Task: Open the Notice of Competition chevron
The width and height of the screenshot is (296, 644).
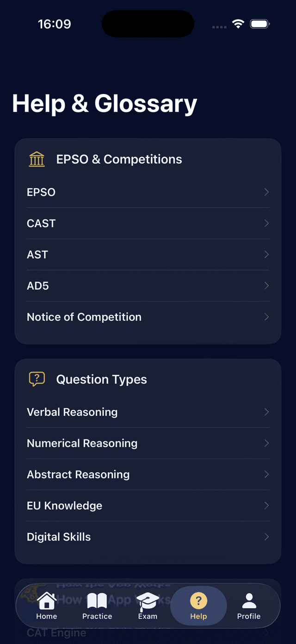Action: click(266, 317)
